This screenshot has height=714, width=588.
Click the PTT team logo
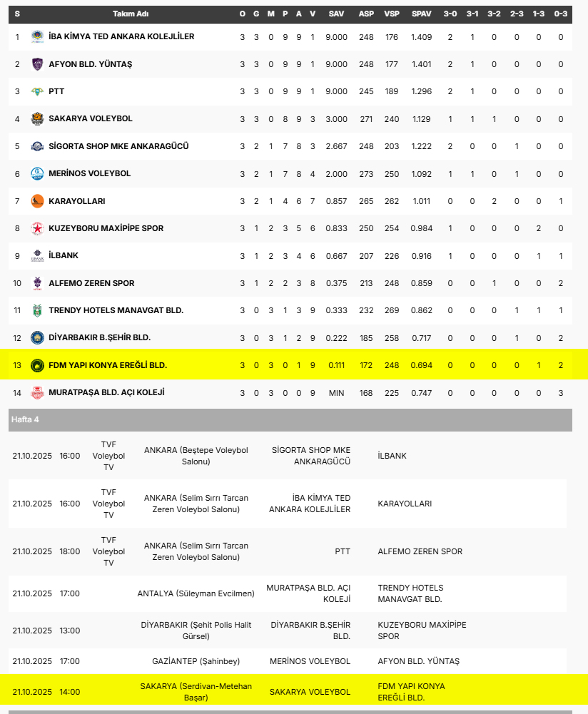(37, 91)
